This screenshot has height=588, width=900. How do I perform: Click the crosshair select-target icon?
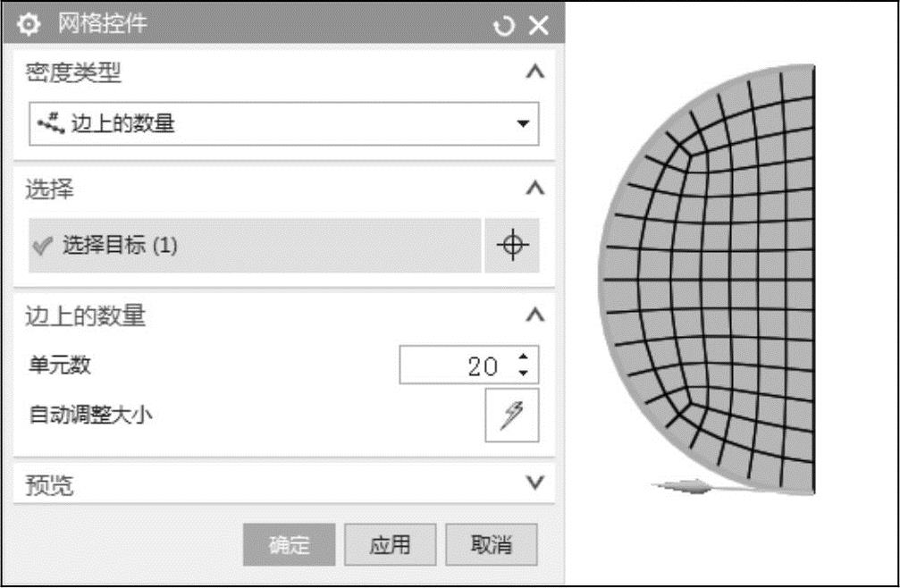pos(512,245)
